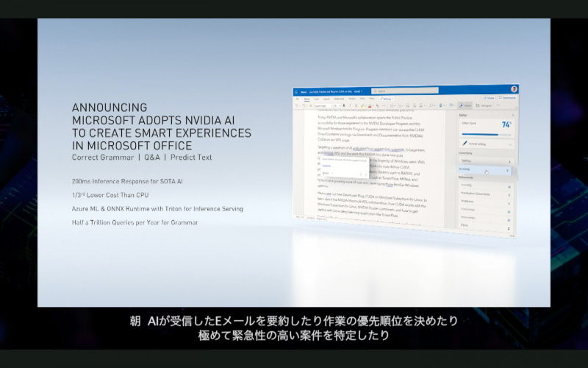
Task: Click the Clear Formatting icon
Action: point(377,106)
